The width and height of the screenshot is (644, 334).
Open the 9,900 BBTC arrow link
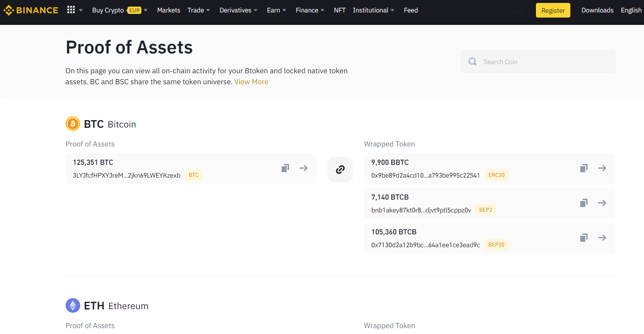pos(602,168)
